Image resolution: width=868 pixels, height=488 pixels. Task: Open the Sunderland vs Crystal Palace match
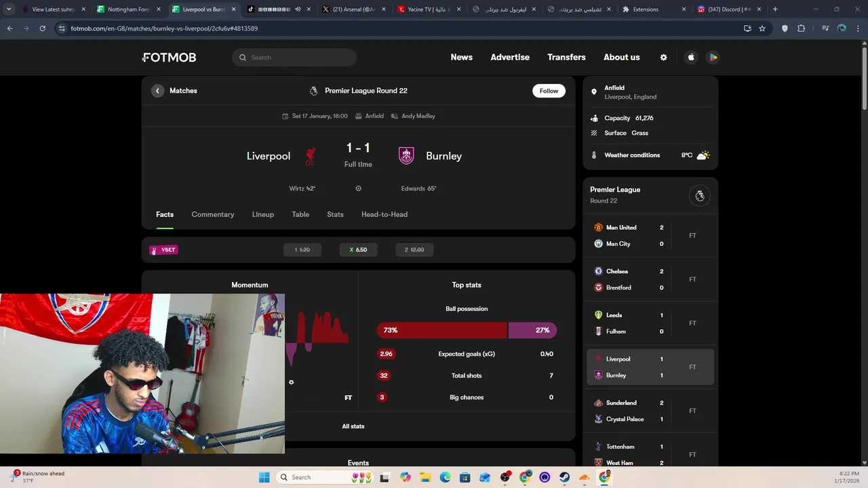point(650,411)
